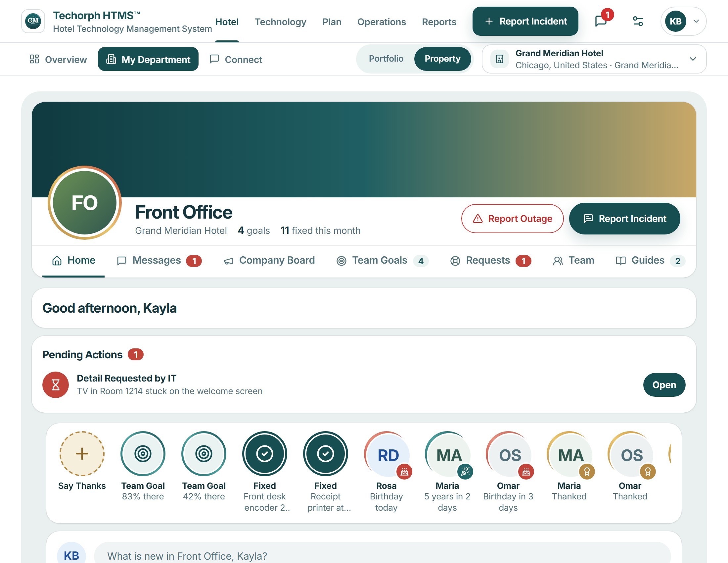Click Report Incident beside Report Outage
This screenshot has width=728, height=563.
click(625, 219)
